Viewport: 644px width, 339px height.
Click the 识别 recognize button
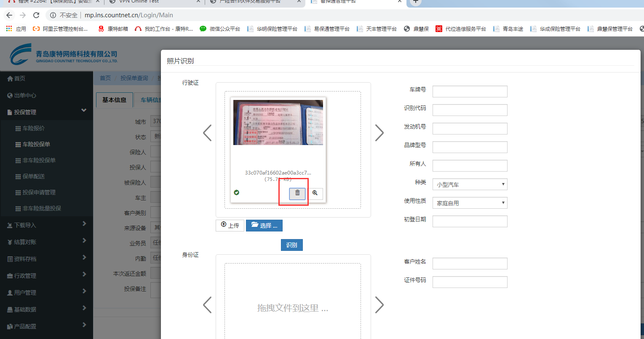[291, 245]
